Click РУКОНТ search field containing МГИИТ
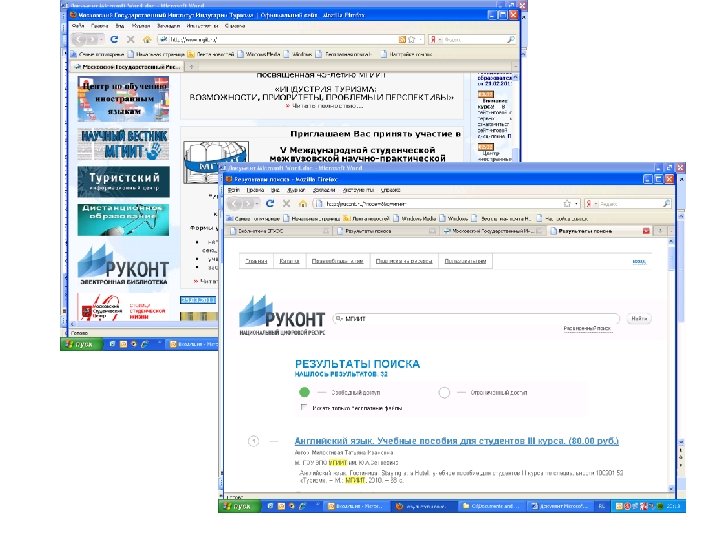This screenshot has height=540, width=720. [x=476, y=318]
